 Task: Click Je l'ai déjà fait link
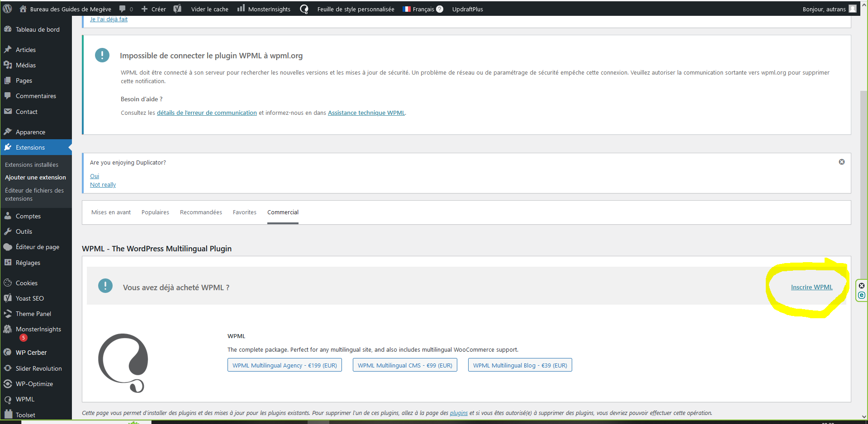pyautogui.click(x=109, y=19)
